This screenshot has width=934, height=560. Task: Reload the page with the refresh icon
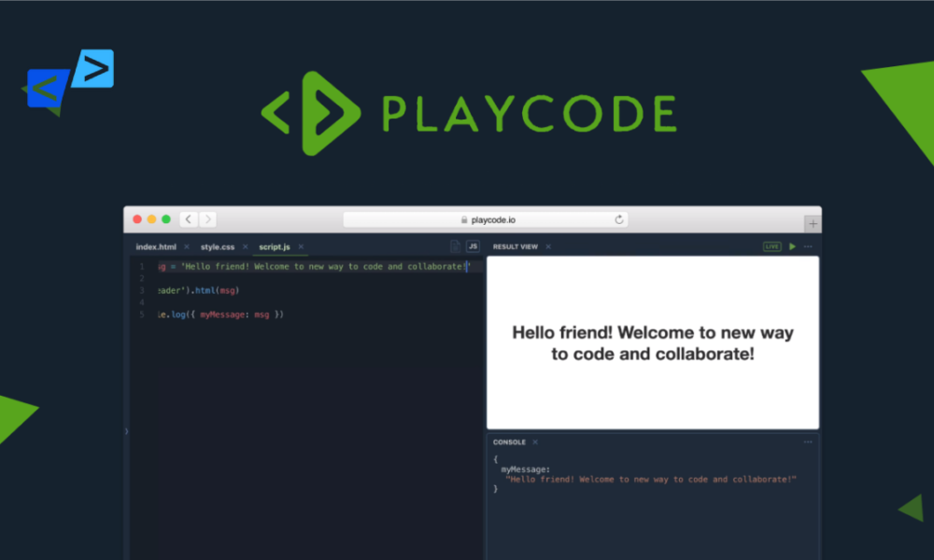tap(619, 218)
